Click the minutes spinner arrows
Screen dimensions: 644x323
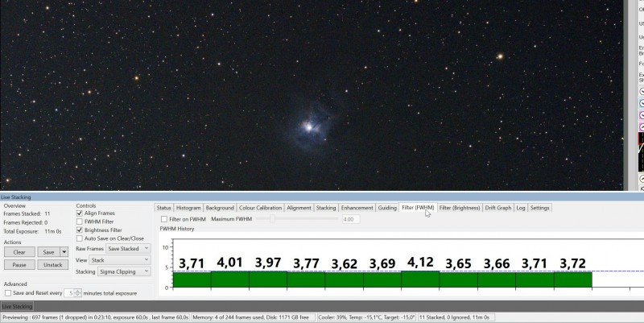point(77,293)
